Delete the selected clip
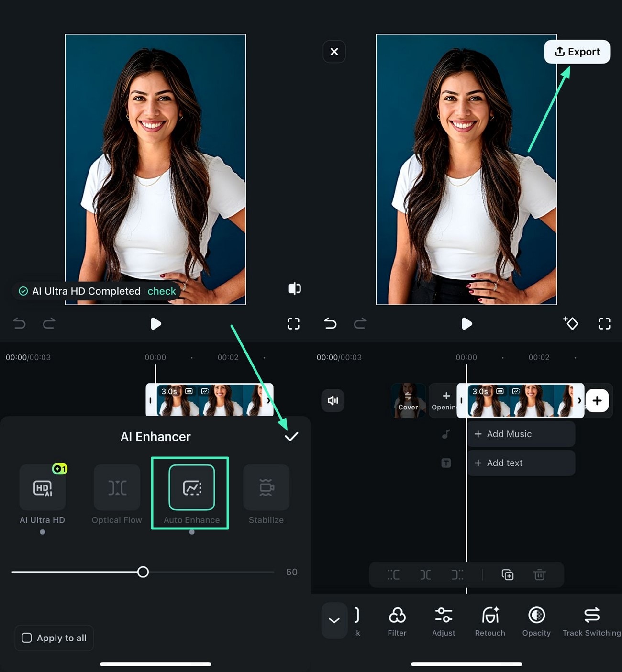The image size is (622, 672). coord(540,574)
